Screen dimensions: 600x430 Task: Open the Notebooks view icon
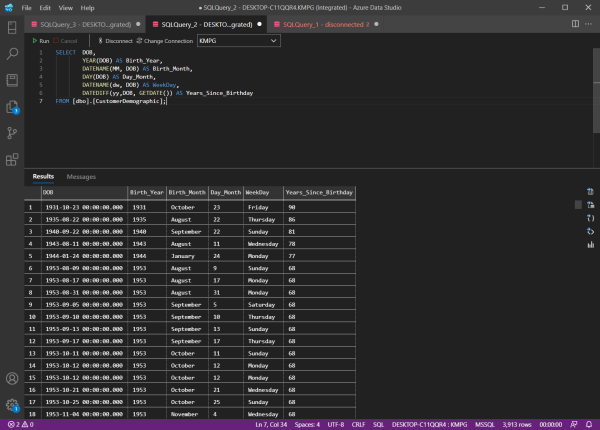point(13,81)
